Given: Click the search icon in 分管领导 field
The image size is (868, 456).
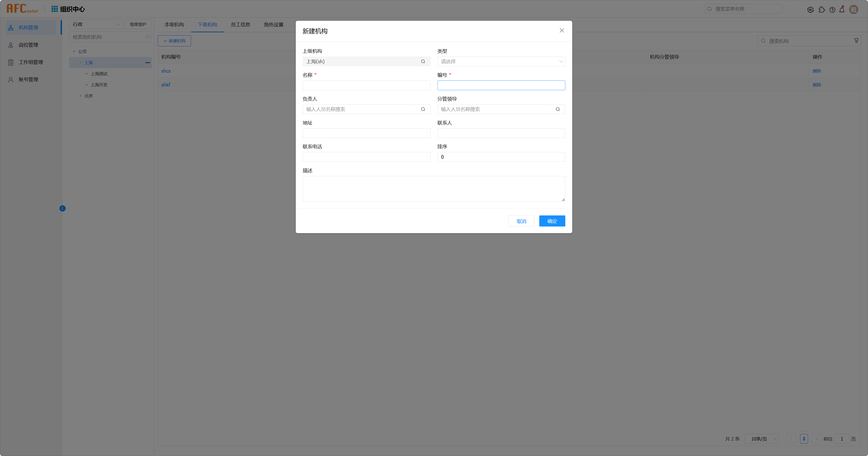Looking at the screenshot, I should pyautogui.click(x=558, y=109).
